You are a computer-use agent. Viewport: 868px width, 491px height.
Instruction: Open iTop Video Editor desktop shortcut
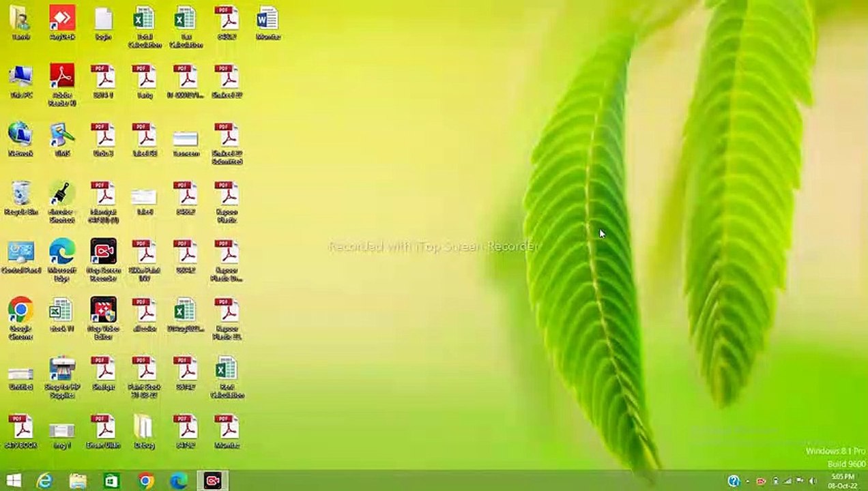pyautogui.click(x=103, y=312)
